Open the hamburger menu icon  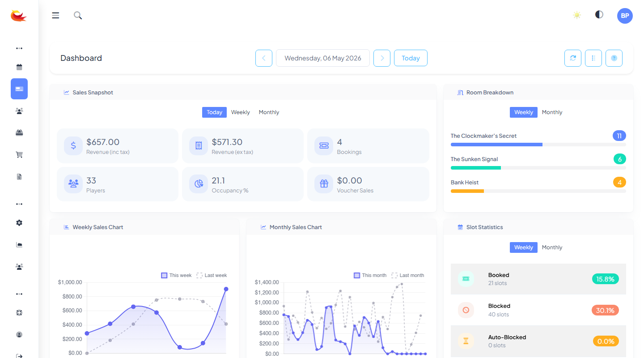(x=55, y=16)
